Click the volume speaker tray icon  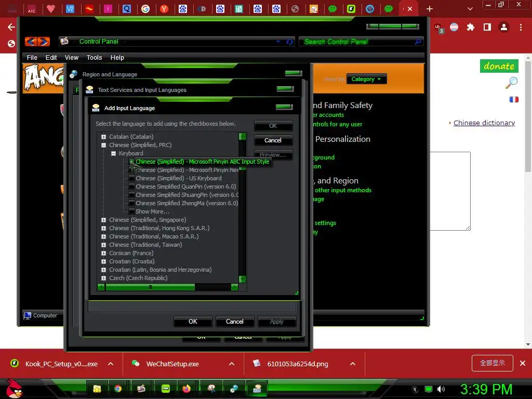(441, 389)
